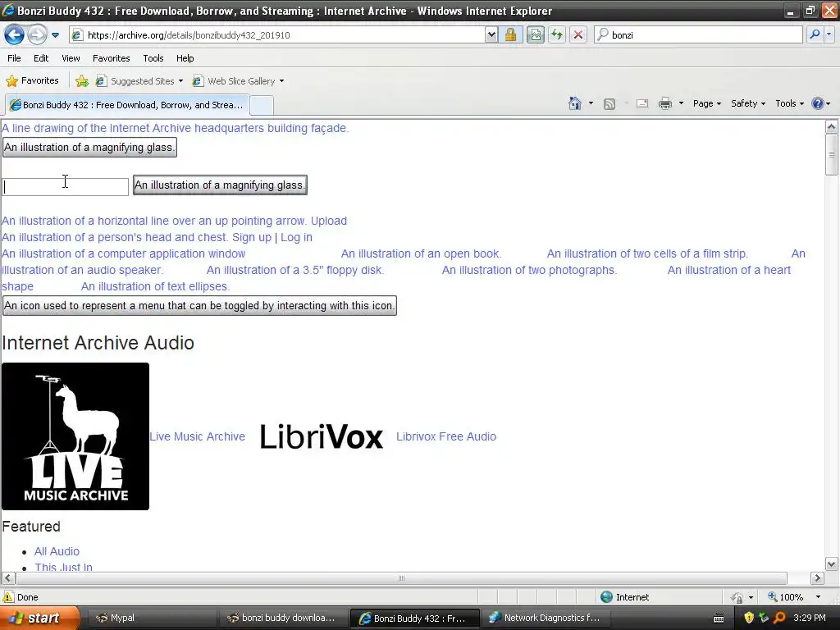Toggle the Compatibility View icon
This screenshot has height=630, width=840.
coord(535,35)
